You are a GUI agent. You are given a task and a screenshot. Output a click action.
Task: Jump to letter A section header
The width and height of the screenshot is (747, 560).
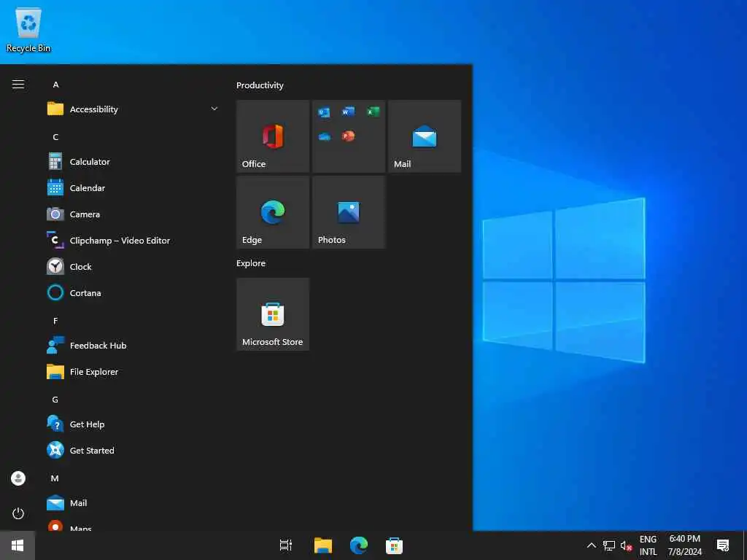55,85
